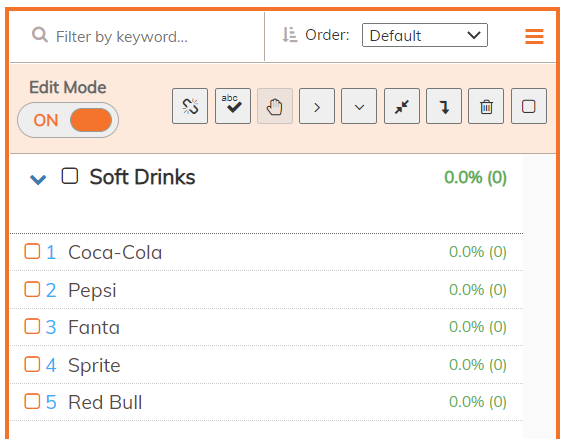This screenshot has height=439, width=565.
Task: Select the Pepsi list item
Action: (x=267, y=290)
